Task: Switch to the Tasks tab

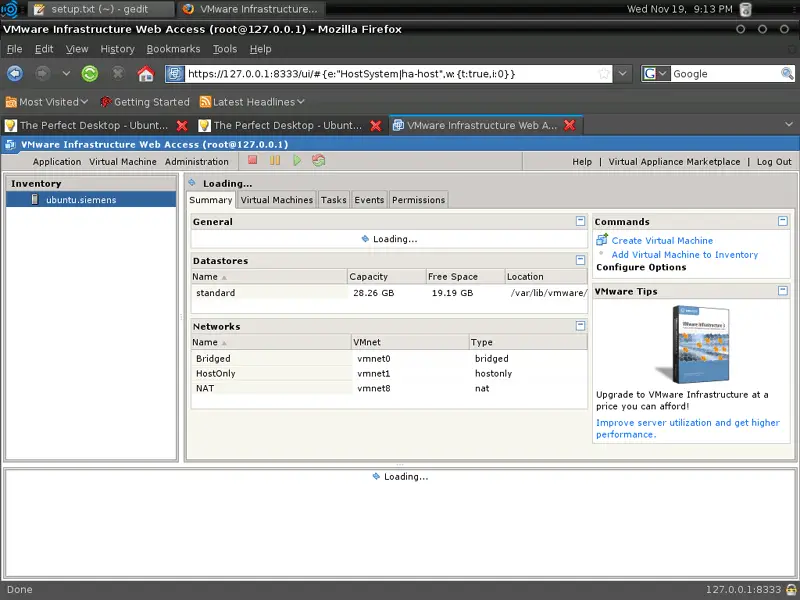Action: (x=334, y=200)
